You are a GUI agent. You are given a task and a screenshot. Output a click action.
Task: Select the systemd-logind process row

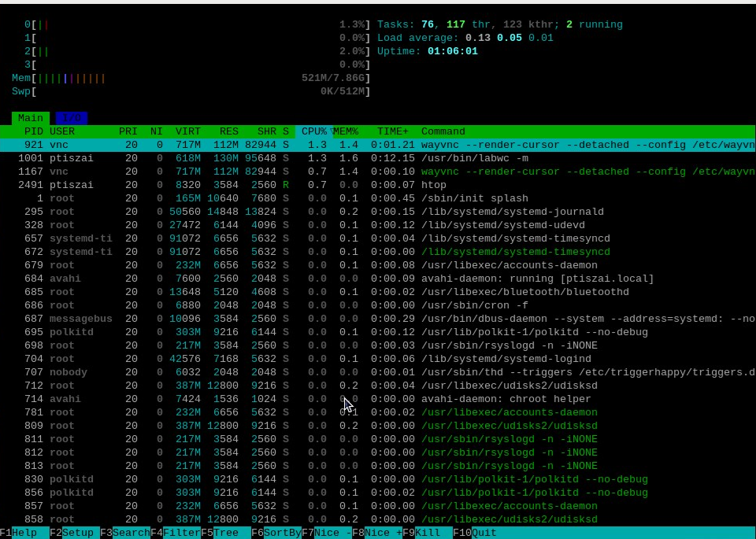click(378, 359)
